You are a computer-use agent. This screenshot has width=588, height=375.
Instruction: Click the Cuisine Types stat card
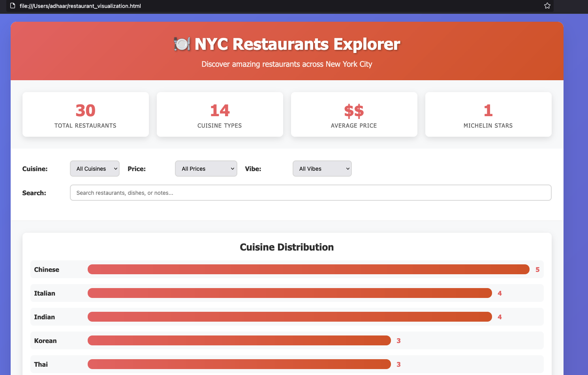220,115
